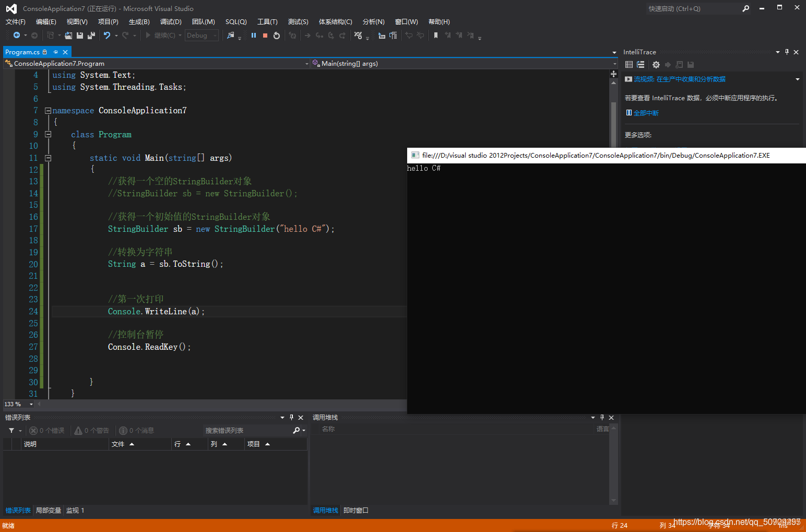Image resolution: width=806 pixels, height=532 pixels.
Task: Open IntelliTrace events list view icon
Action: pos(629,65)
